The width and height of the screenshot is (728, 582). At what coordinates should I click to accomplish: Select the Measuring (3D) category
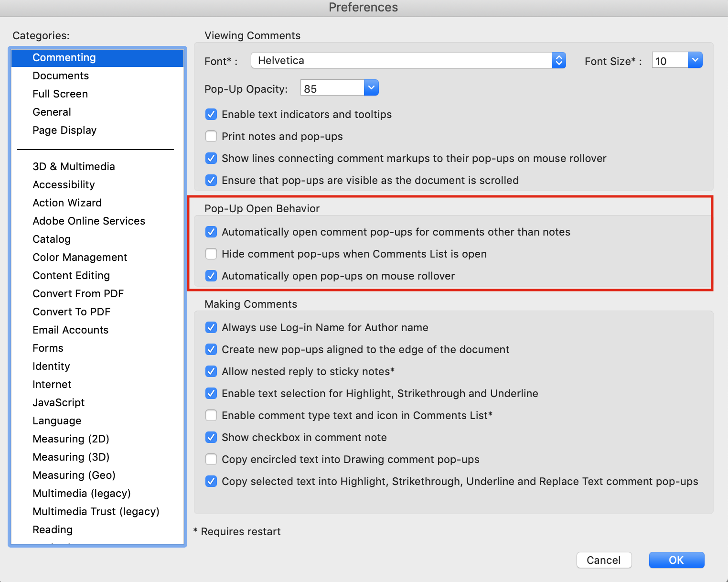point(71,457)
